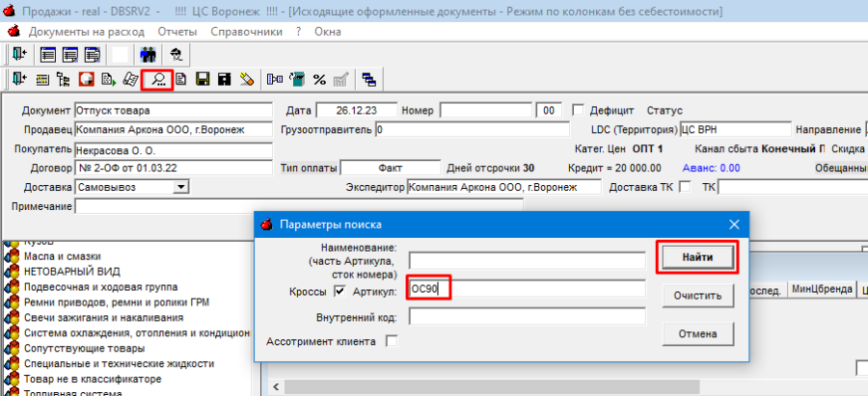Enable the Ассортимент клиента checkbox

(392, 341)
